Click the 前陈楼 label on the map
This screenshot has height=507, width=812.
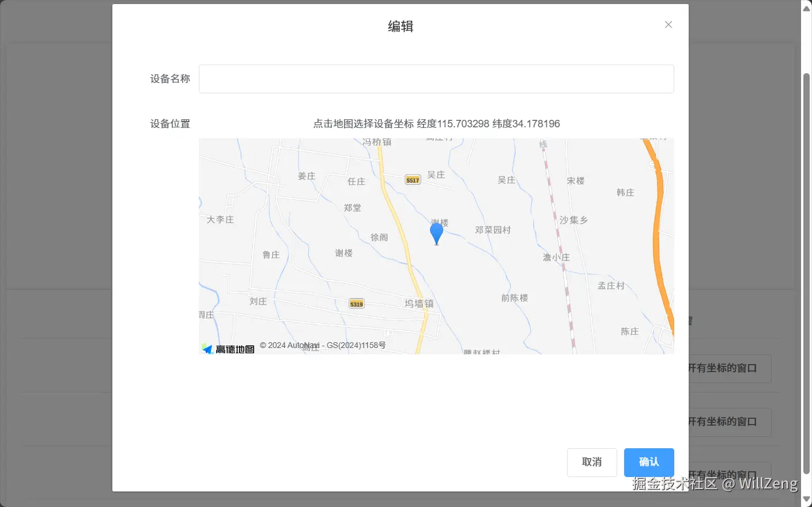(x=515, y=298)
